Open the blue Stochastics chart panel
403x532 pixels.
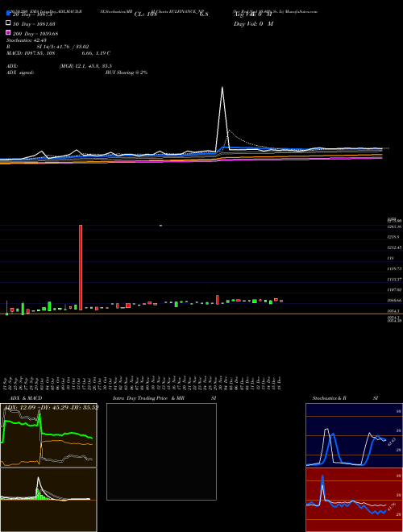(x=354, y=435)
